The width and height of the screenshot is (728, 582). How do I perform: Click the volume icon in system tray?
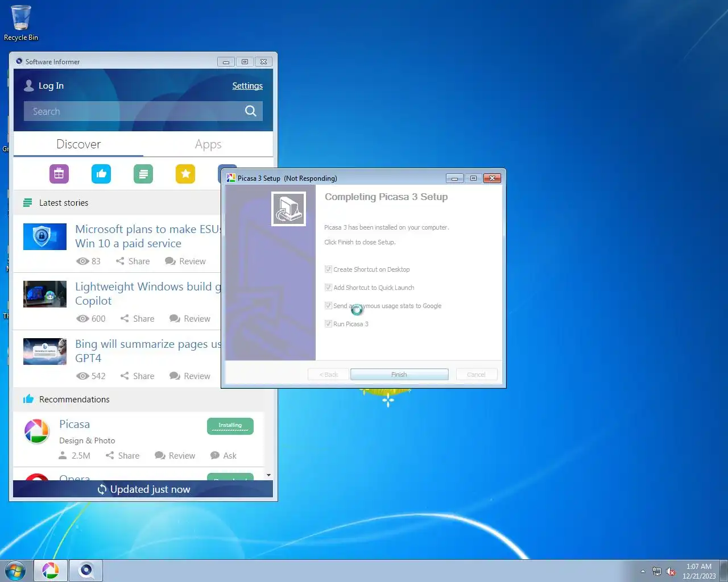(x=671, y=572)
